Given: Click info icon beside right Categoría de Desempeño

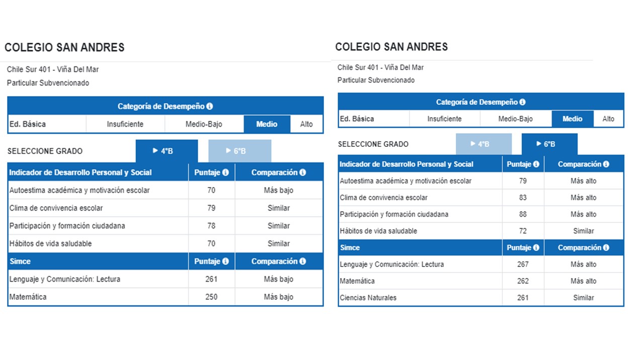Looking at the screenshot, I should [522, 102].
